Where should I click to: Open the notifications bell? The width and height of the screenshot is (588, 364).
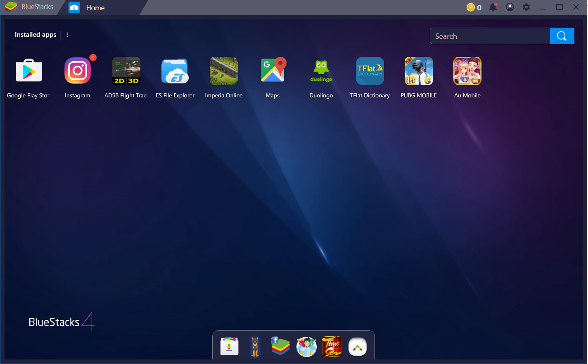tap(493, 7)
